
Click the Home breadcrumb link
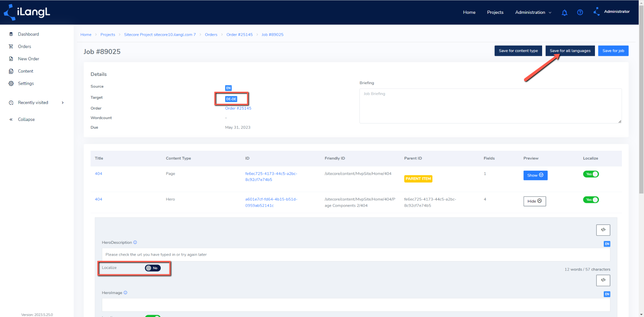point(86,35)
